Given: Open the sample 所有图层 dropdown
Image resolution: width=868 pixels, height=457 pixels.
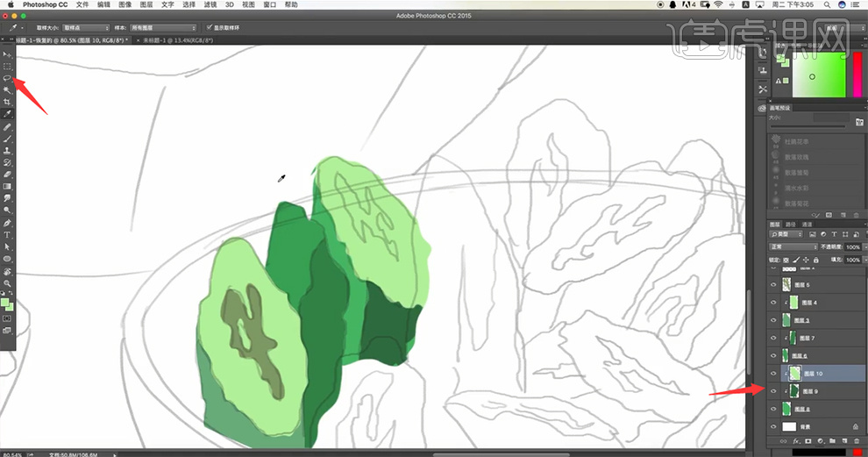Looking at the screenshot, I should pos(163,28).
